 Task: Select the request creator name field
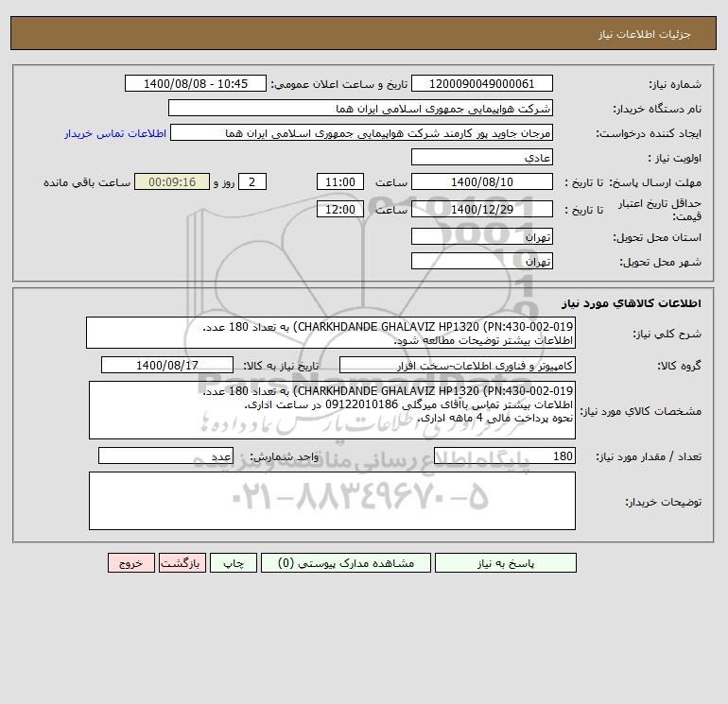[362, 132]
